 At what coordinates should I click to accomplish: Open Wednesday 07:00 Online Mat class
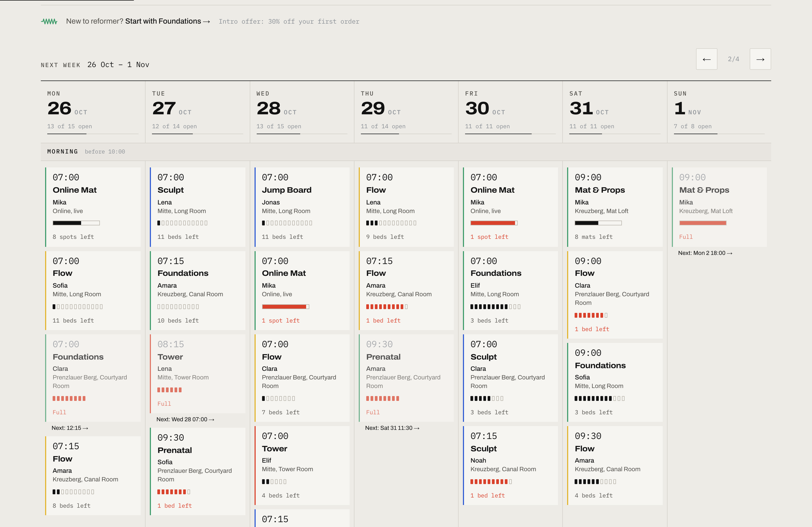coord(302,290)
